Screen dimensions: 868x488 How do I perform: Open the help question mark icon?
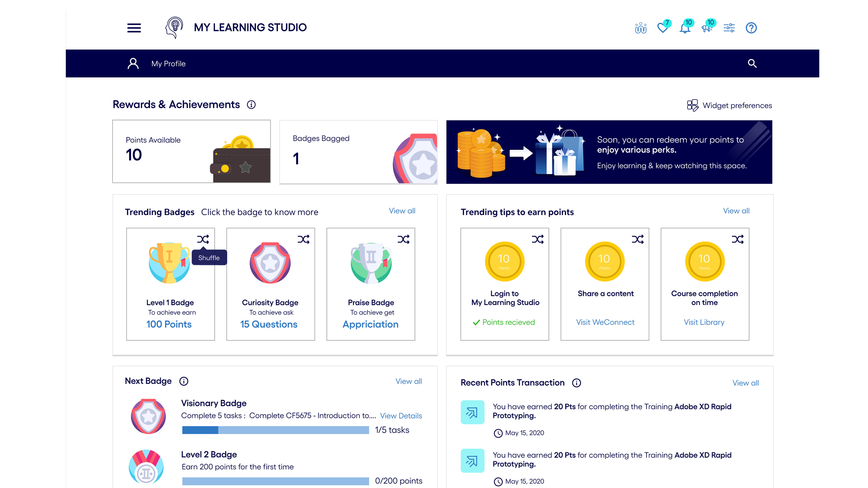pyautogui.click(x=751, y=28)
